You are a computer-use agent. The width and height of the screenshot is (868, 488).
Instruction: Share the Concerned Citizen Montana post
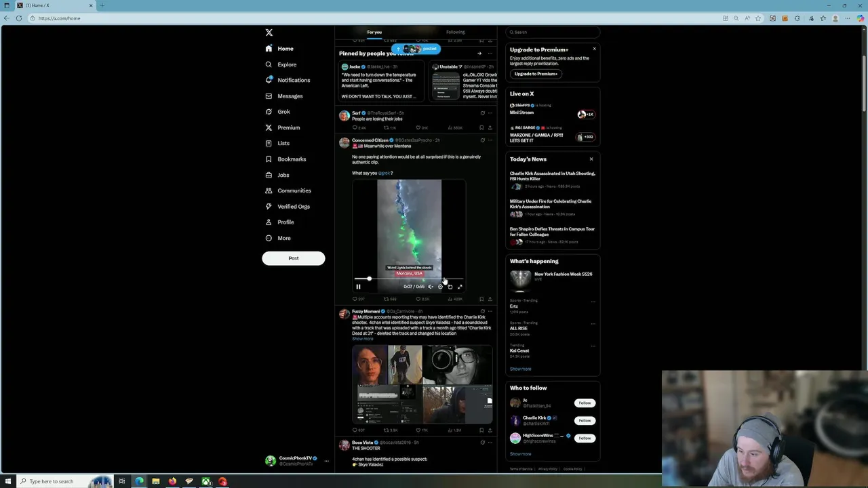click(x=490, y=299)
